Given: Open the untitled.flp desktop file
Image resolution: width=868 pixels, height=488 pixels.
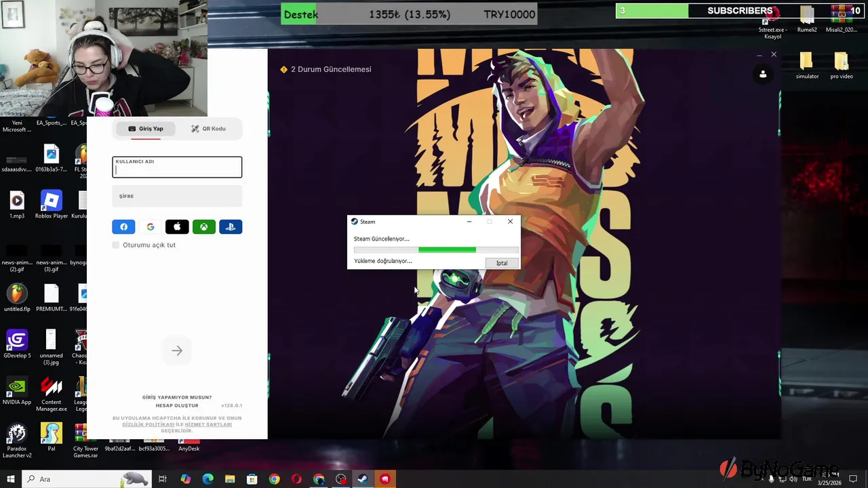Looking at the screenshot, I should pyautogui.click(x=17, y=298).
